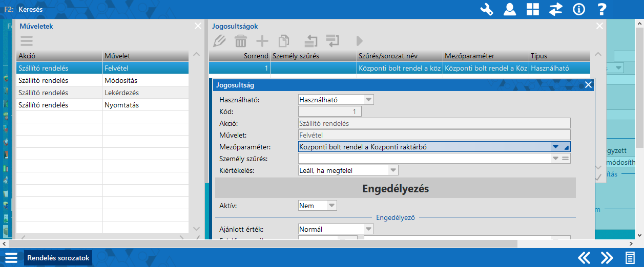This screenshot has width=644, height=267.
Task: Open the Mezőparaméter dropdown arrow
Action: coord(555,147)
